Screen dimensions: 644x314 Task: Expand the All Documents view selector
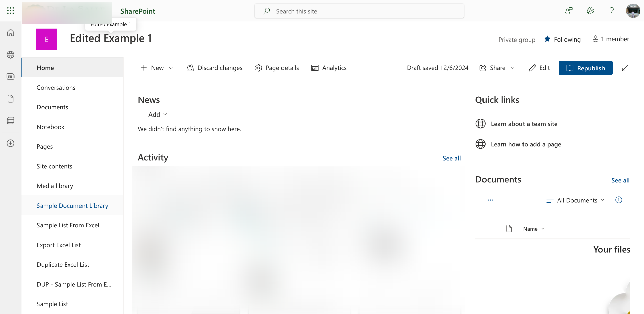[x=577, y=200]
